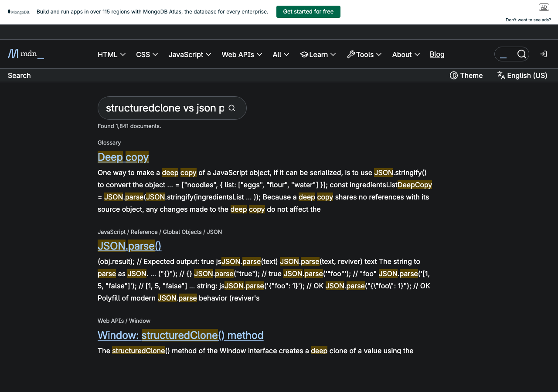Click the sign-in icon

point(543,54)
